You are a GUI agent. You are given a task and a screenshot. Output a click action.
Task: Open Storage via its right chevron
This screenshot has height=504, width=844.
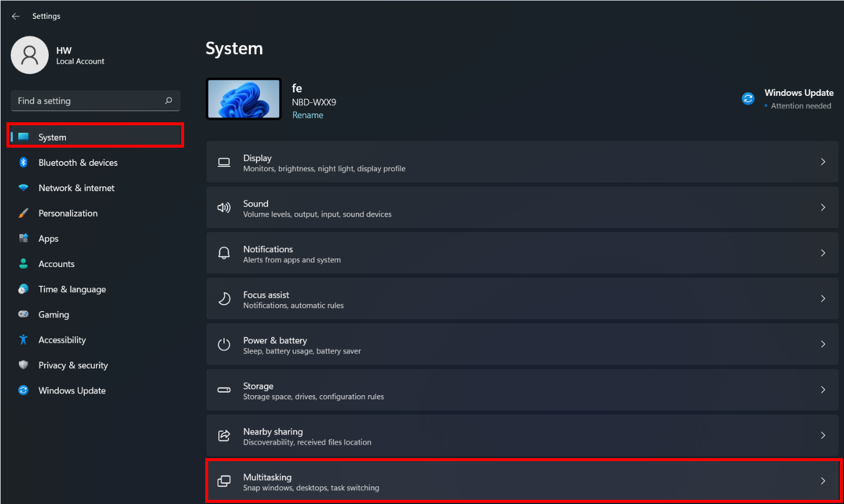[823, 390]
